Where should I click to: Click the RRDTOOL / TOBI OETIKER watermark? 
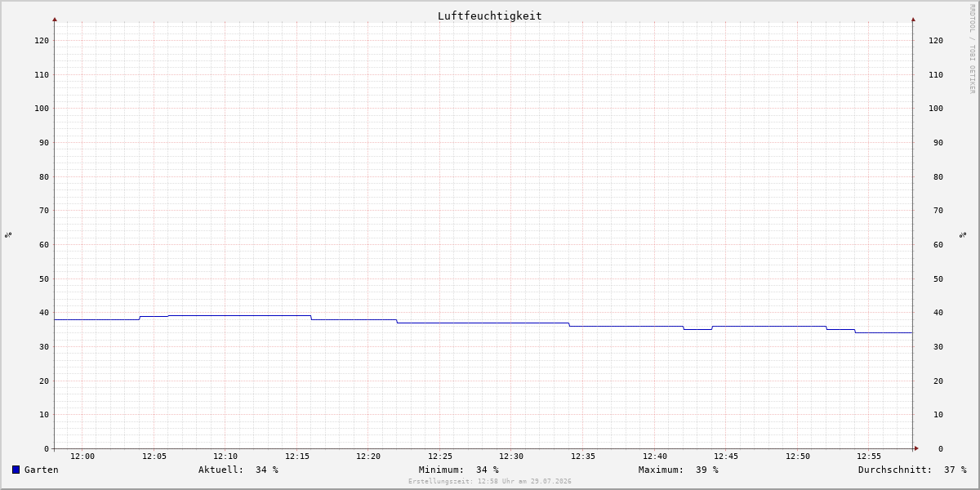tap(972, 48)
